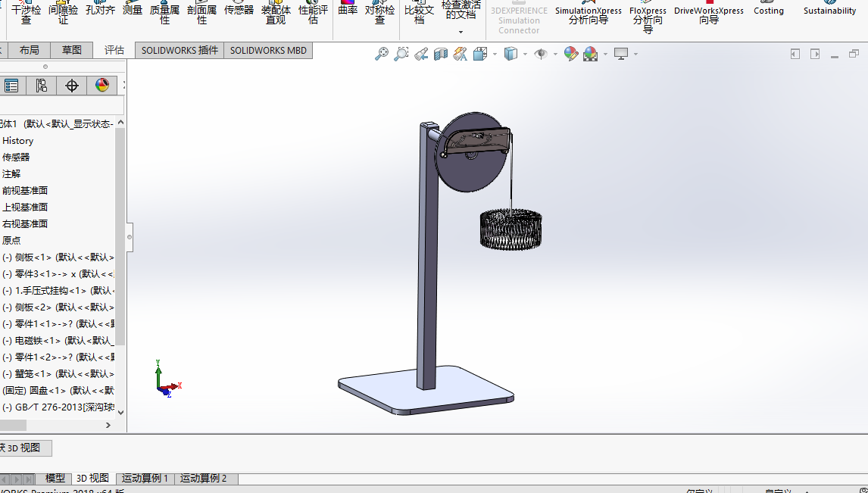The width and height of the screenshot is (868, 493).
Task: Select 原点 origin in the tree
Action: [11, 240]
